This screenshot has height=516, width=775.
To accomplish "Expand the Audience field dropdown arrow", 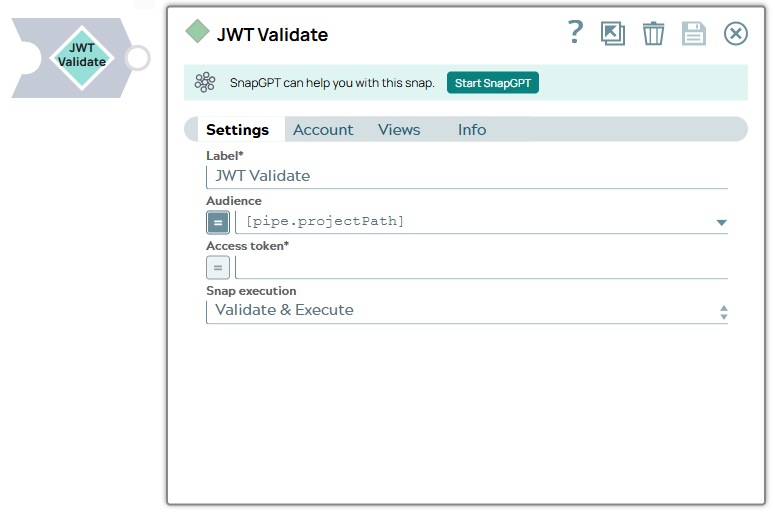I will [721, 222].
